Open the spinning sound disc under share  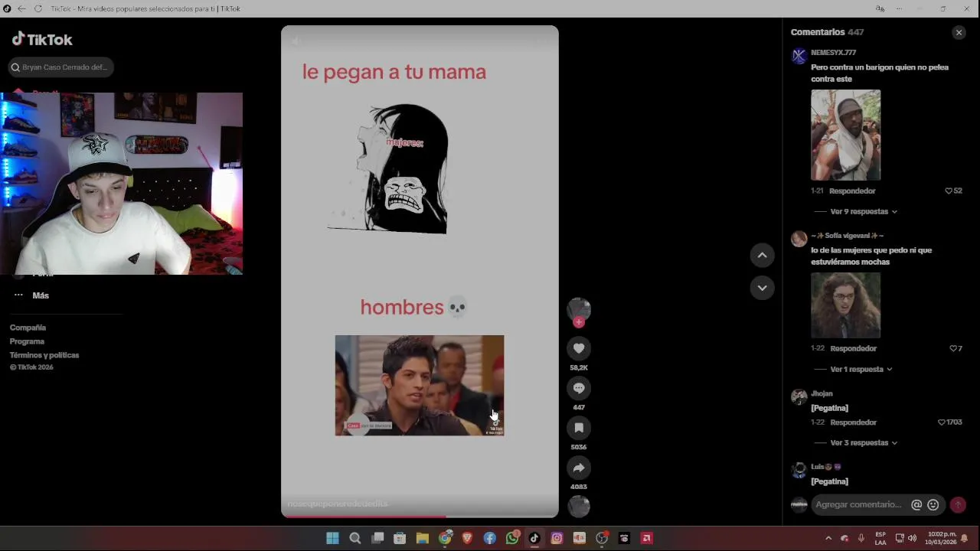(x=579, y=506)
